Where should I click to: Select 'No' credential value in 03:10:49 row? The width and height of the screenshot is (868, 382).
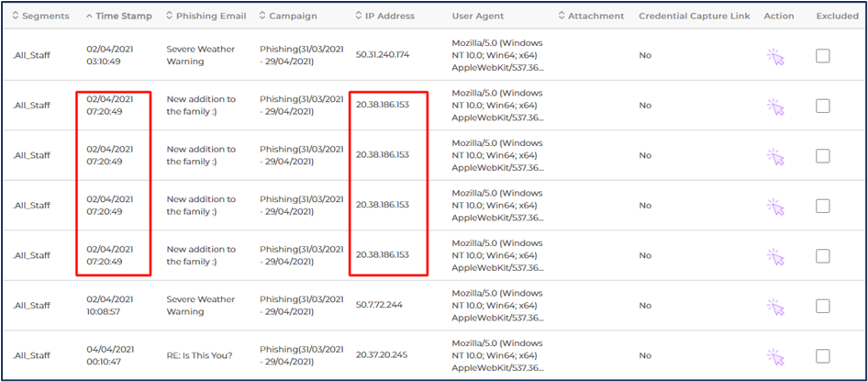click(645, 55)
